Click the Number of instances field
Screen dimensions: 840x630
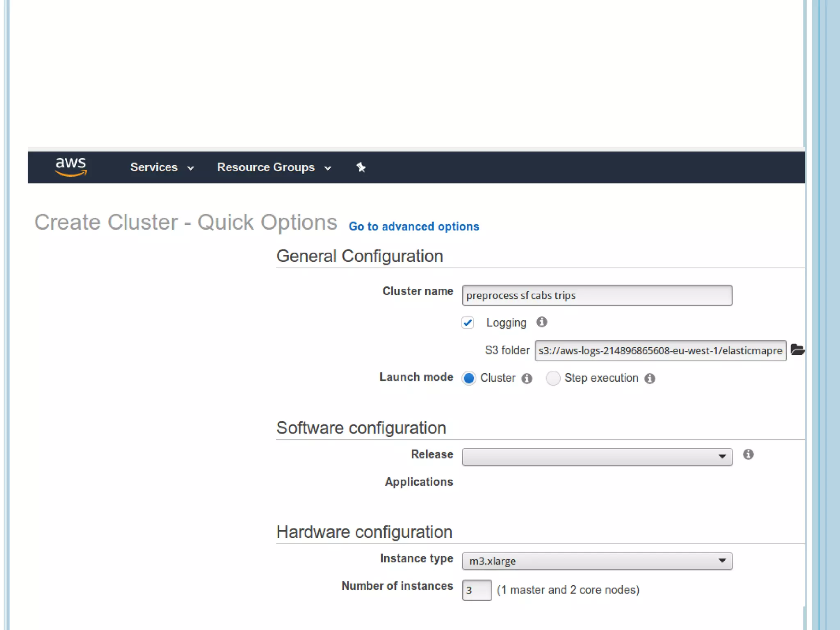[x=477, y=590]
